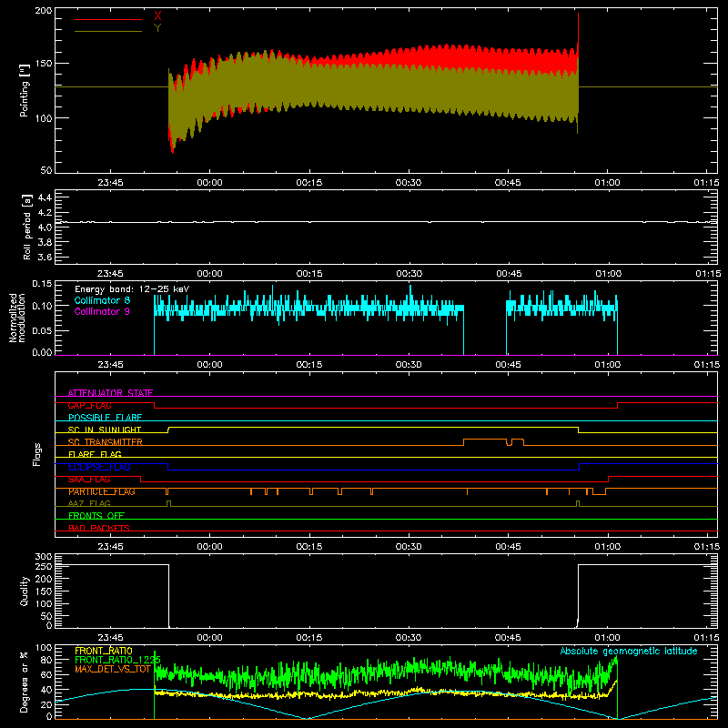The height and width of the screenshot is (728, 728).
Task: Click the SC_TRANSMITTER raised step segment
Action: click(x=485, y=440)
